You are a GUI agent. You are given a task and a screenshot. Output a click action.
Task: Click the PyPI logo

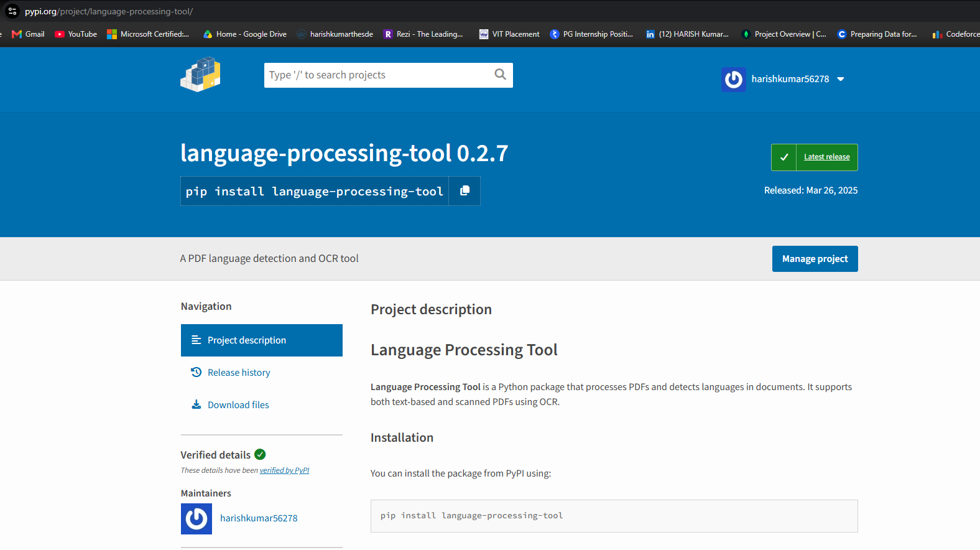(200, 75)
